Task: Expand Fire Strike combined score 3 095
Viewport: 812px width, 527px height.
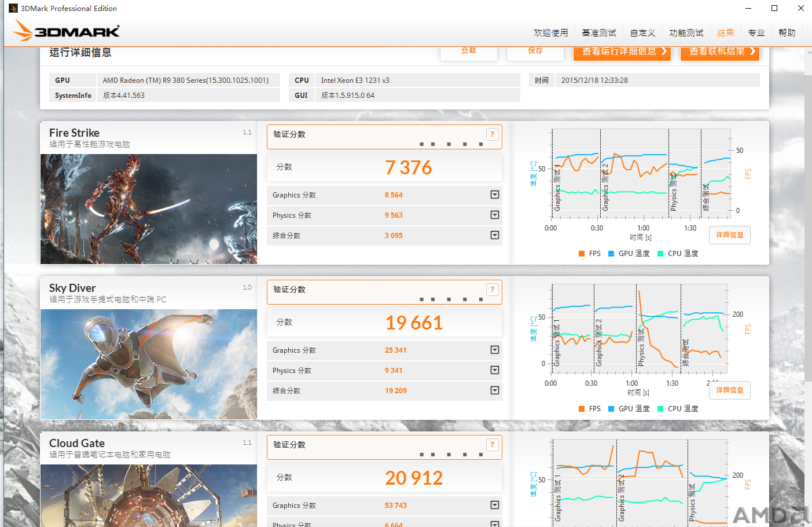Action: [495, 235]
